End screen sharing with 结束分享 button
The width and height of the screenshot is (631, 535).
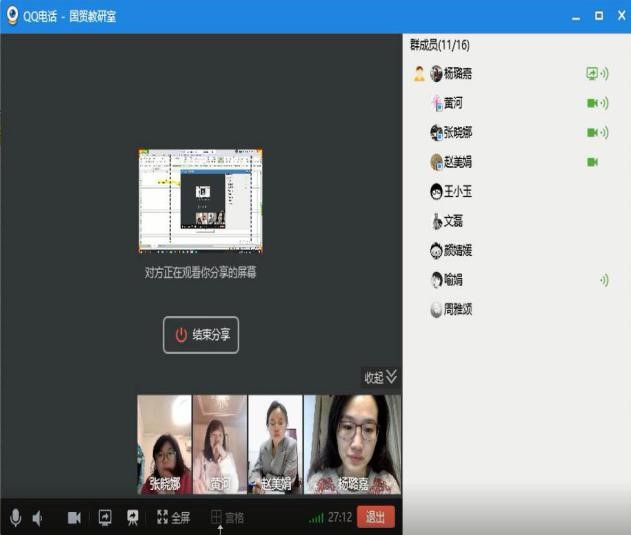[201, 335]
